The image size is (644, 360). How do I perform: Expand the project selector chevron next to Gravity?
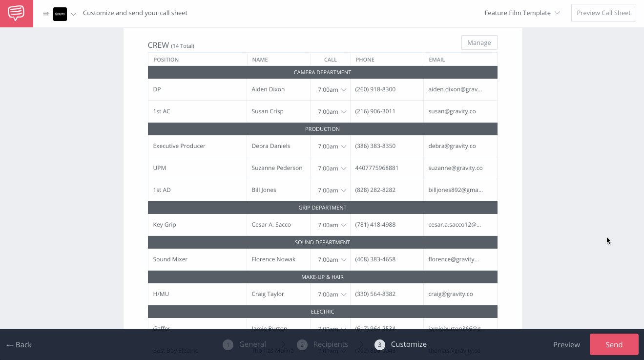click(72, 14)
